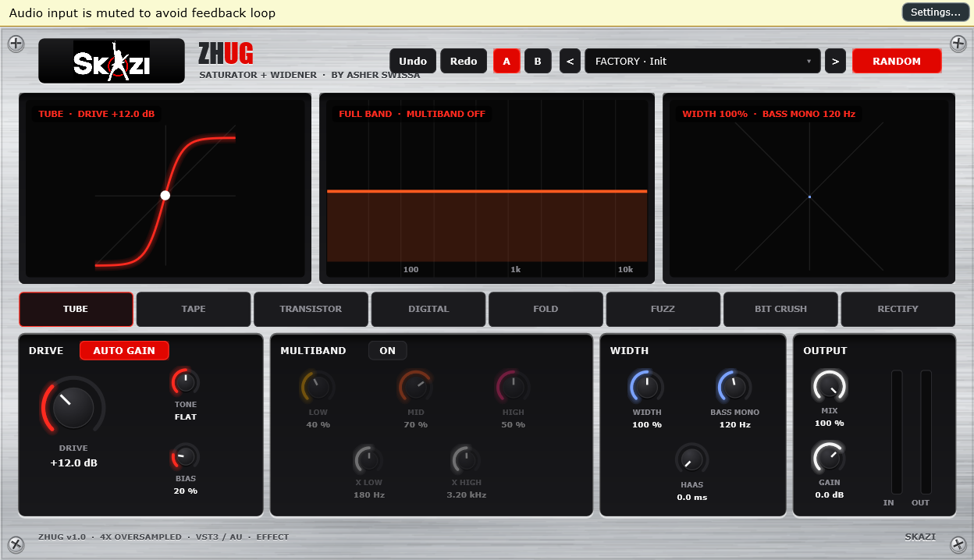Activate the FUZZ saturation mode

pos(663,309)
